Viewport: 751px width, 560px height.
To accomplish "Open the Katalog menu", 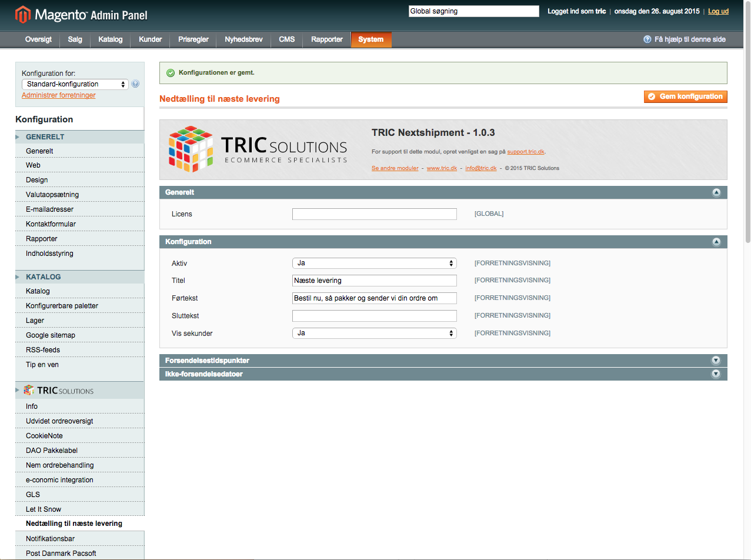I will tap(111, 39).
